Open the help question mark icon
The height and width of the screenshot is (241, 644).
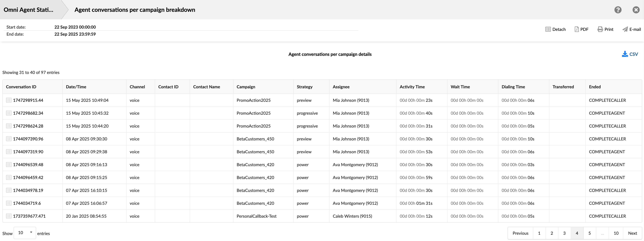pyautogui.click(x=618, y=10)
